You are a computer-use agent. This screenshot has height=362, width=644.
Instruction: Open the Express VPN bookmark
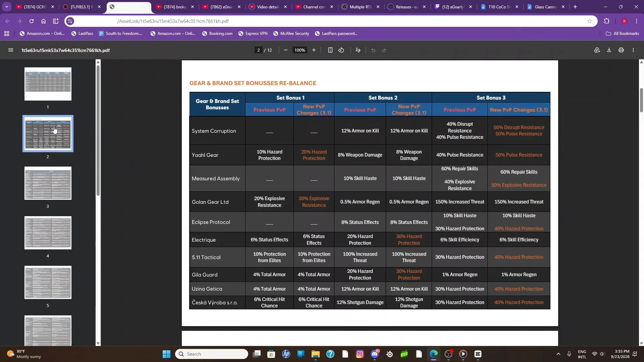tap(253, 34)
